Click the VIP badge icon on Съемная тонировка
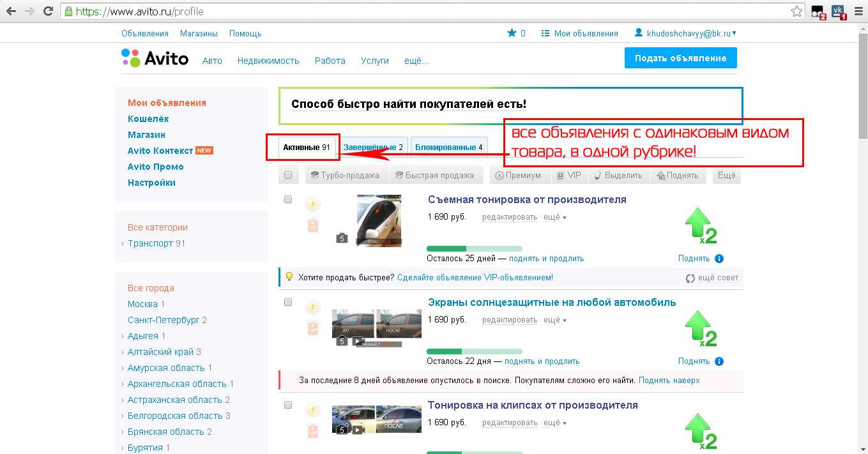Viewport: 868px width, 454px height. click(x=313, y=225)
